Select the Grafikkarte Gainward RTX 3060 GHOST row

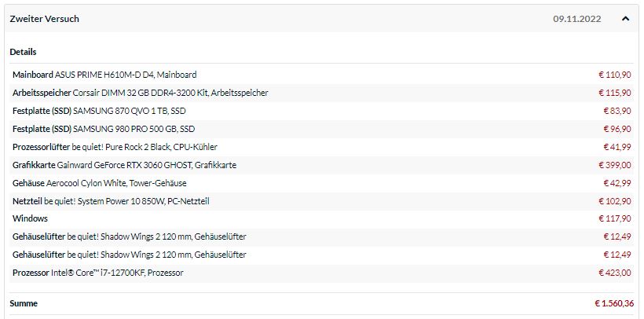(321, 165)
